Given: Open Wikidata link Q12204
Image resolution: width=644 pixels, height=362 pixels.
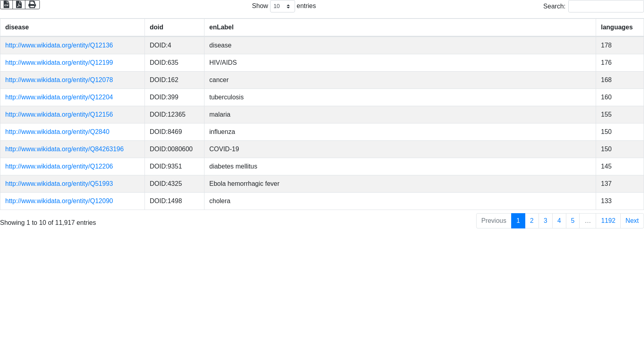Looking at the screenshot, I should 59,97.
